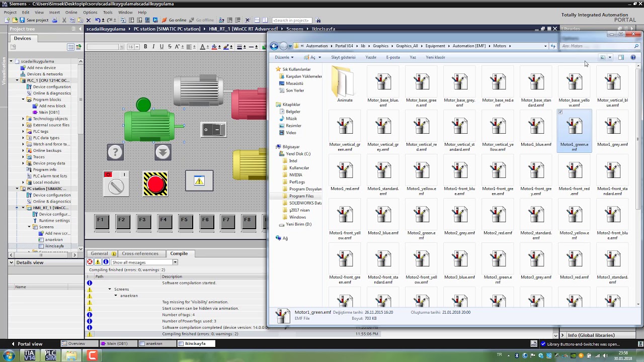This screenshot has height=362, width=644.
Task: Open the line color picker
Action: click(227, 47)
